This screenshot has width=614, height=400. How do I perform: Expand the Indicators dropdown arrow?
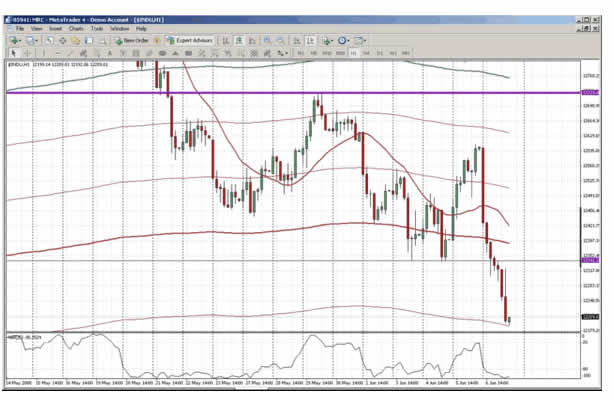click(332, 41)
